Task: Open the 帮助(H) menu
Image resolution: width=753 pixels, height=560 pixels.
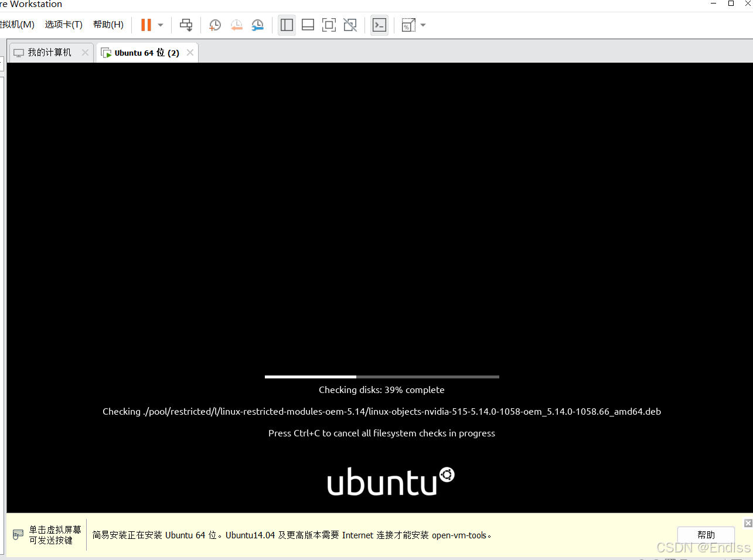Action: (x=108, y=25)
